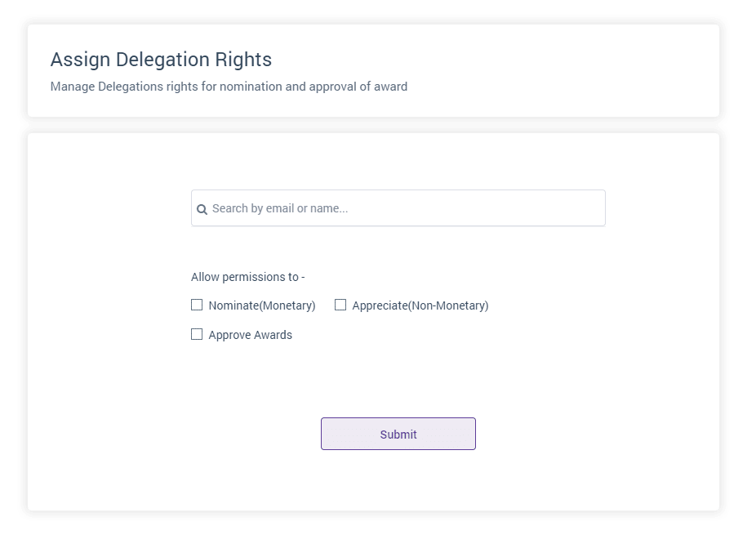Click the Approve Awards label text
Screen dimensions: 756x544
250,335
